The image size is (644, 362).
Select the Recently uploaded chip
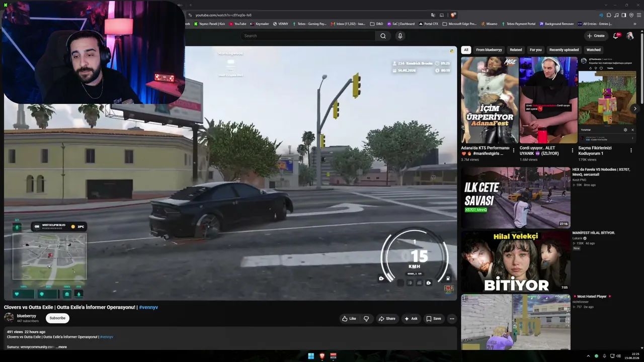(564, 50)
